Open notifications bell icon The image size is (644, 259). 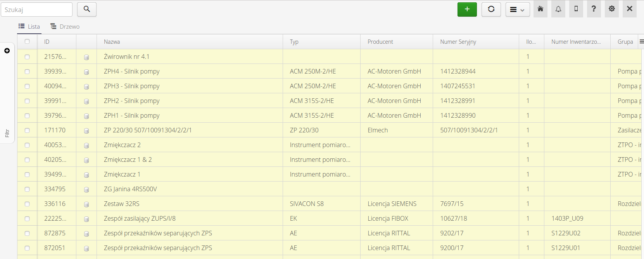pos(558,9)
